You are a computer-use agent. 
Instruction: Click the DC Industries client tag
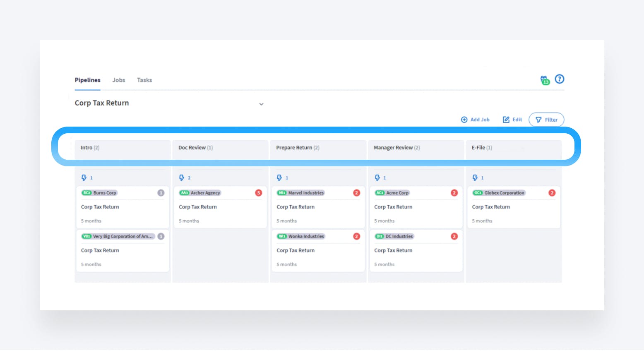(394, 236)
